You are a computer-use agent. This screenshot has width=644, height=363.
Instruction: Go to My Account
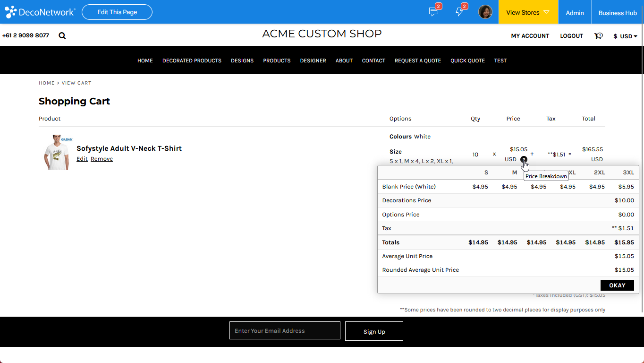[530, 36]
